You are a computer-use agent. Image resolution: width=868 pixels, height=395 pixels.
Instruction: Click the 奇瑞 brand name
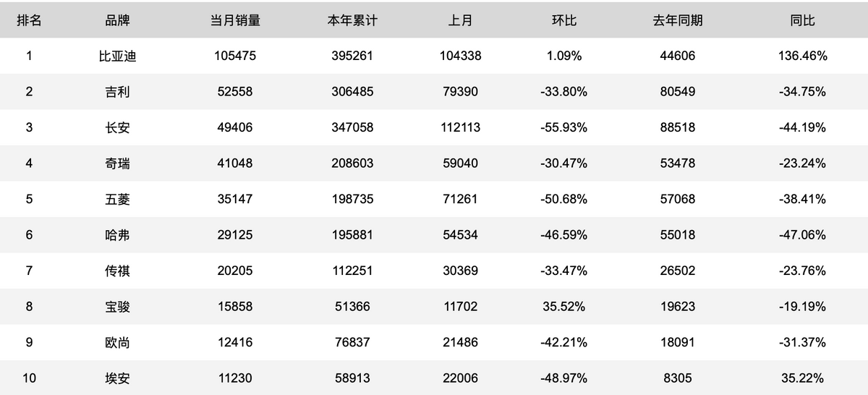(x=117, y=163)
